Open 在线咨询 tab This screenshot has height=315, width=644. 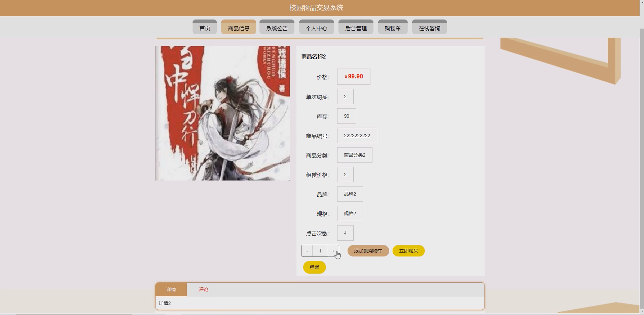tap(429, 27)
